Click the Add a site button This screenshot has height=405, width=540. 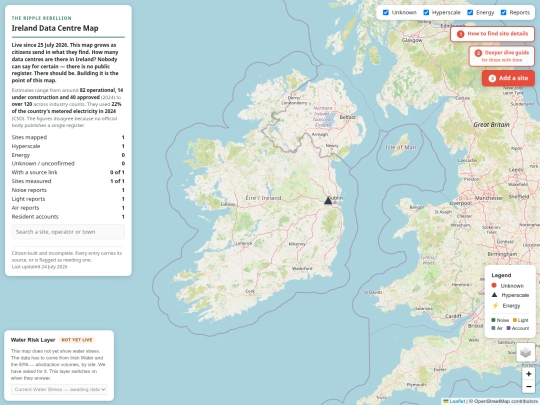(508, 78)
